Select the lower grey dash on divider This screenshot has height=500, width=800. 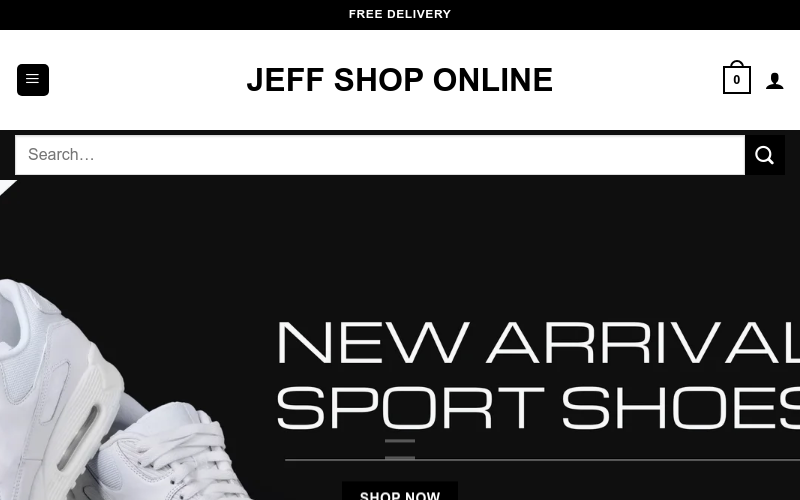[399, 458]
